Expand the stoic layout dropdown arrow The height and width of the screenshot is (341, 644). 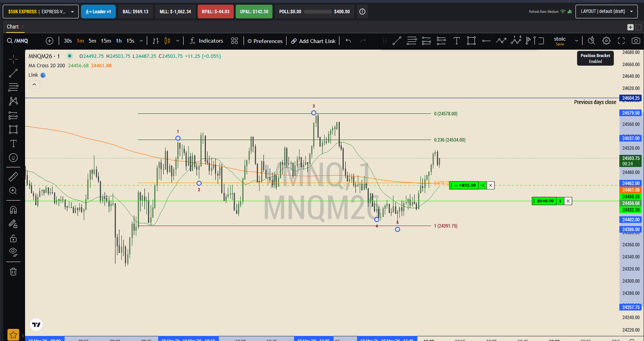(577, 41)
